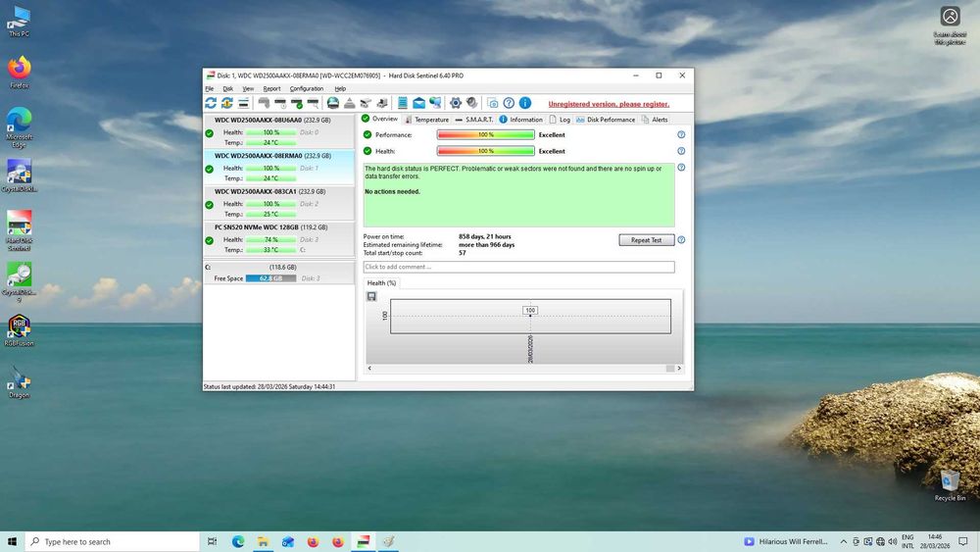Image resolution: width=980 pixels, height=552 pixels.
Task: Click the Unregistered version, please register link
Action: pyautogui.click(x=609, y=104)
